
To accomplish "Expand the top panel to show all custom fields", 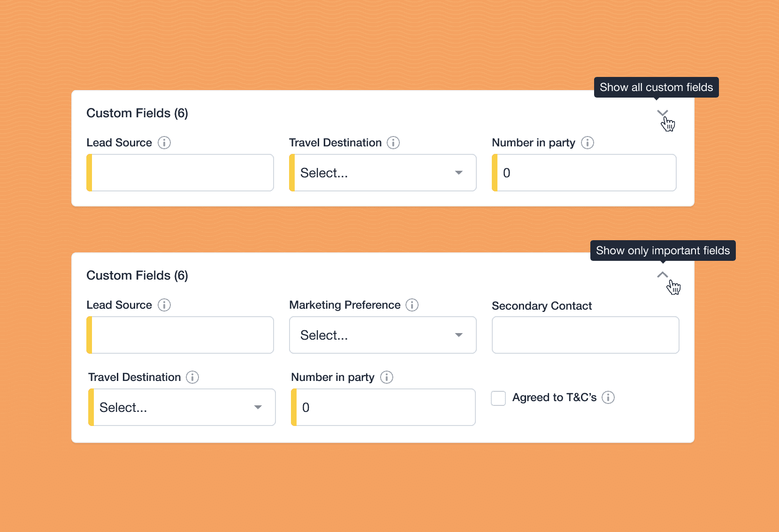I will coord(662,113).
